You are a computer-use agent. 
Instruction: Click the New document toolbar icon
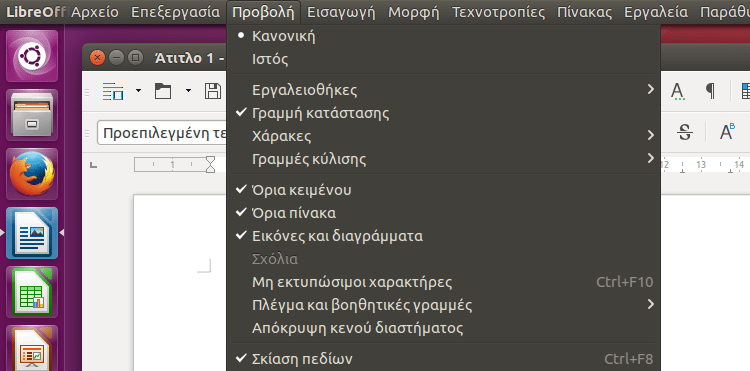tap(113, 90)
